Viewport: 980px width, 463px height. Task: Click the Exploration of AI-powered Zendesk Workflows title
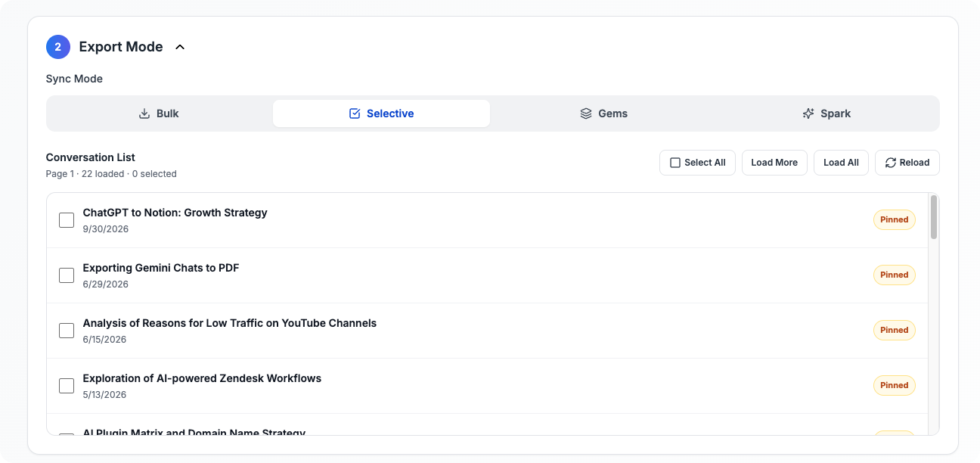(x=202, y=378)
